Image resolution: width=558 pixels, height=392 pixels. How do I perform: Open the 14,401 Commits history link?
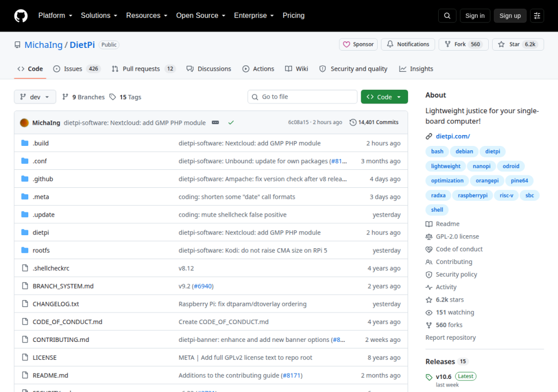(x=374, y=122)
